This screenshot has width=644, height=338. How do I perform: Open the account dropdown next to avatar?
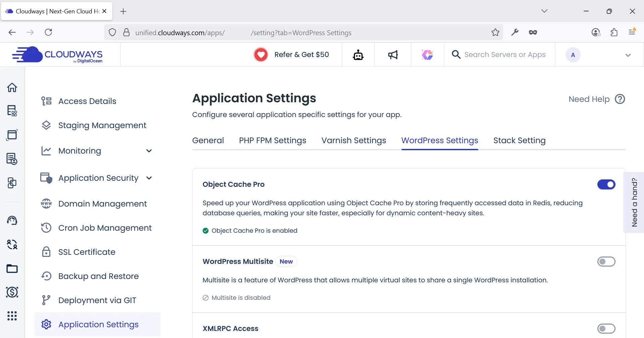(628, 55)
